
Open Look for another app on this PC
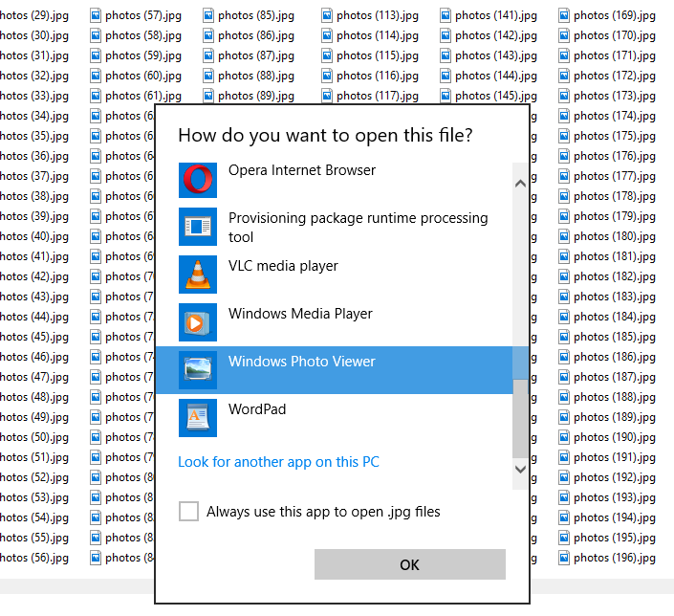coord(278,462)
